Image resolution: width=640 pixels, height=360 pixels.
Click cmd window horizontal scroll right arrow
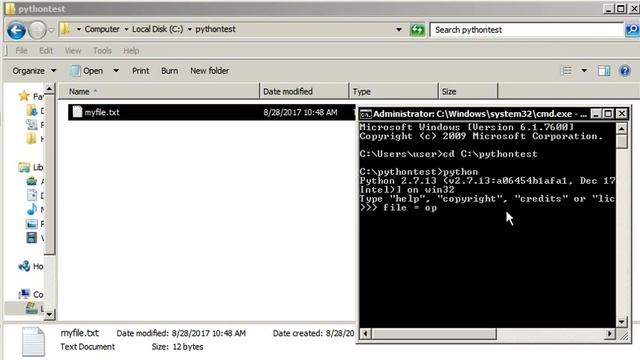click(609, 334)
